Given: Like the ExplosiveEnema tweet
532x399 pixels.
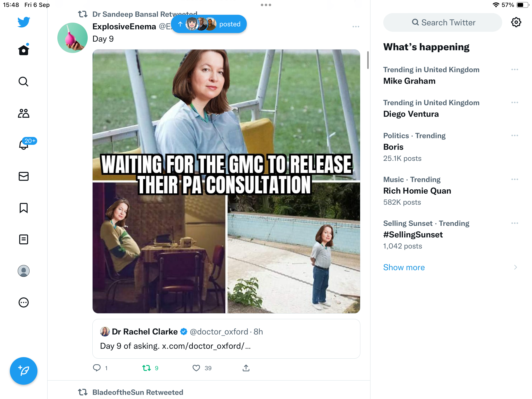Looking at the screenshot, I should click(x=196, y=368).
